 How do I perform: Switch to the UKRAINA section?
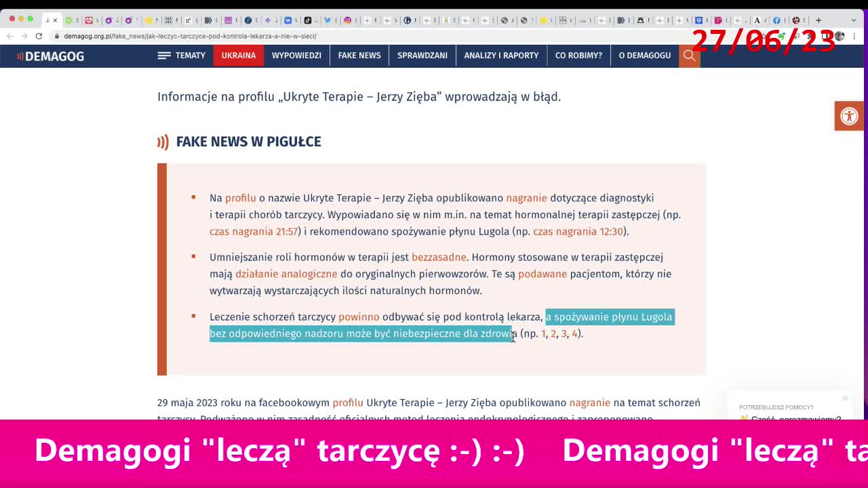click(x=238, y=56)
